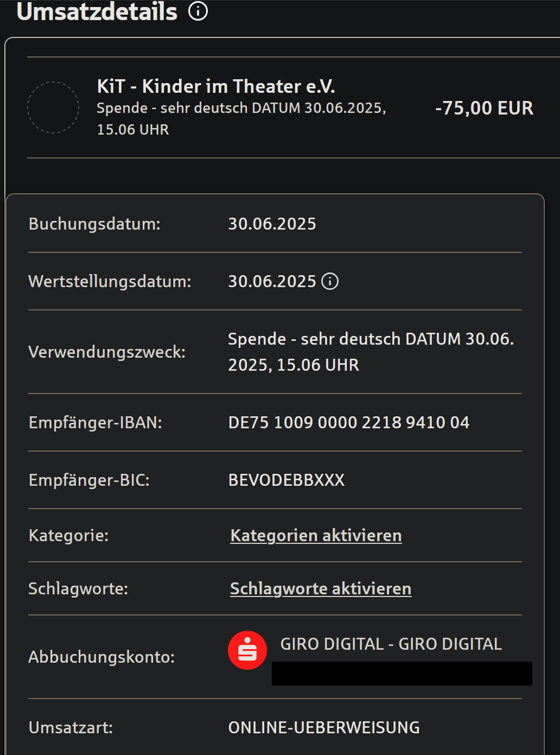Select the Empfänger-IBAN number value
This screenshot has width=560, height=755.
coord(348,422)
